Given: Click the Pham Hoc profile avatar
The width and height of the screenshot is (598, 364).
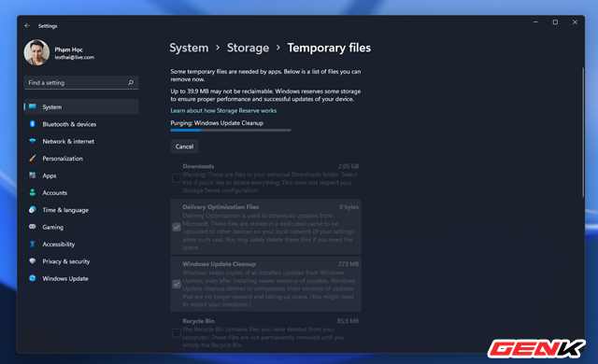Looking at the screenshot, I should (x=36, y=52).
